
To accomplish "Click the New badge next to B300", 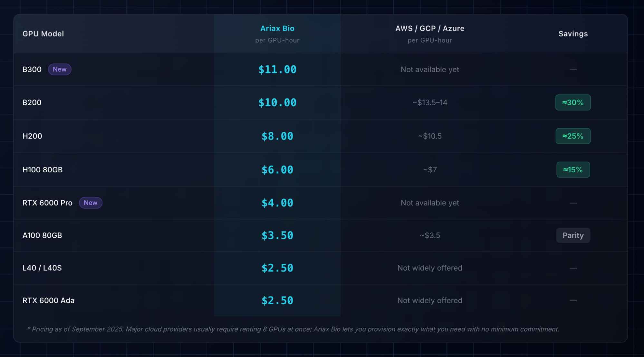I will tap(60, 69).
